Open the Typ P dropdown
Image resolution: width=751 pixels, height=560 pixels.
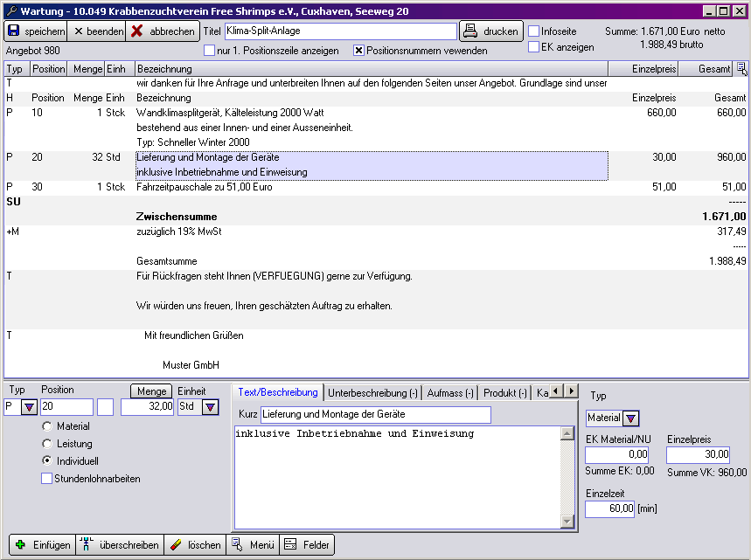[x=29, y=407]
